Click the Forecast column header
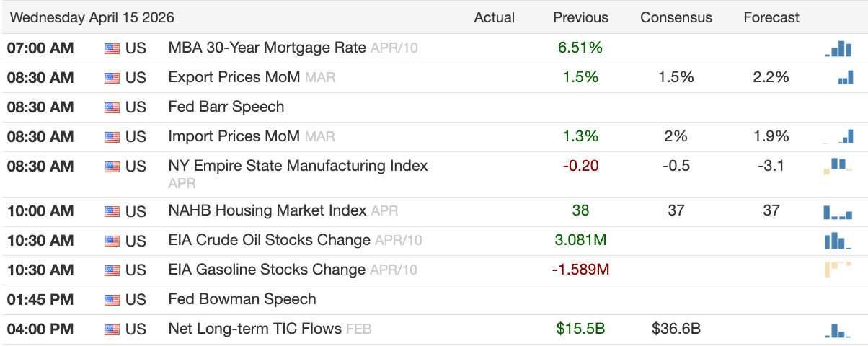The height and width of the screenshot is (346, 868). pos(771,17)
